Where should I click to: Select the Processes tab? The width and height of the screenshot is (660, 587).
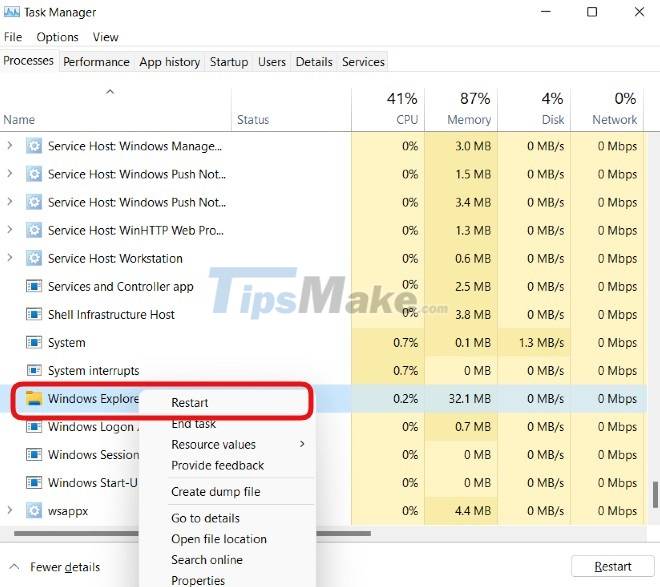coord(28,61)
